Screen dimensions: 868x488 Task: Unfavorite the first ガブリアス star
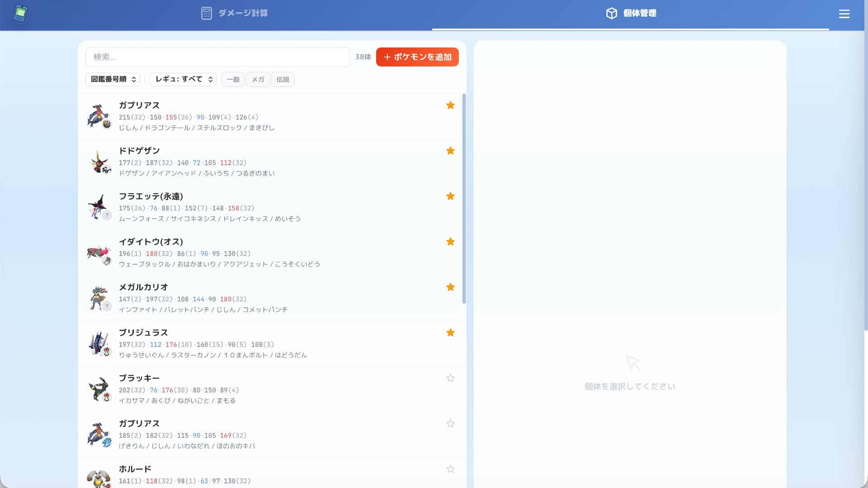coord(450,105)
